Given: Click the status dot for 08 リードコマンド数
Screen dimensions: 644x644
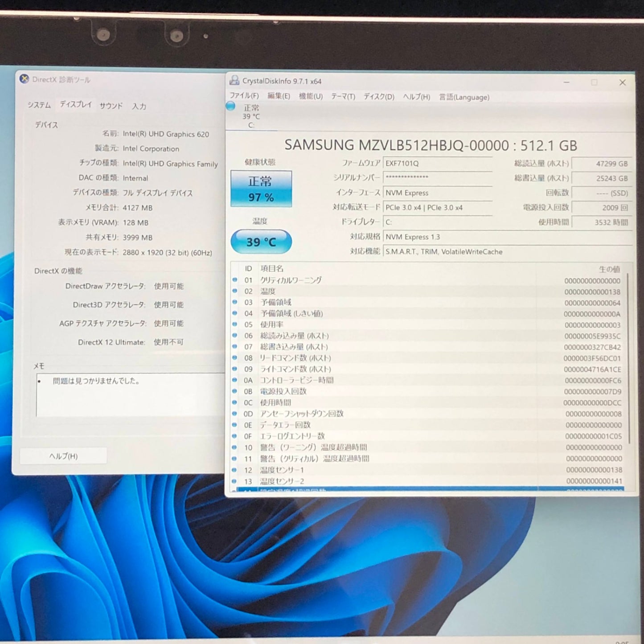Looking at the screenshot, I should pyautogui.click(x=235, y=358).
